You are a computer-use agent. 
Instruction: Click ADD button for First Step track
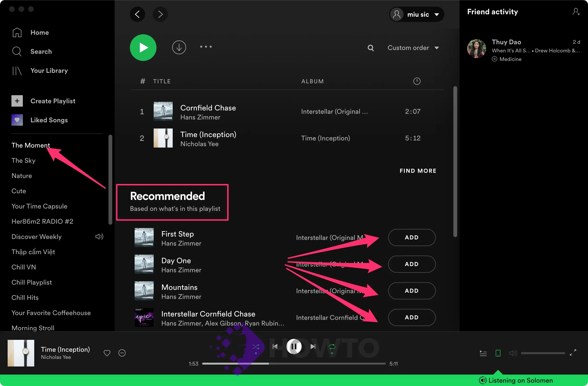pyautogui.click(x=411, y=237)
